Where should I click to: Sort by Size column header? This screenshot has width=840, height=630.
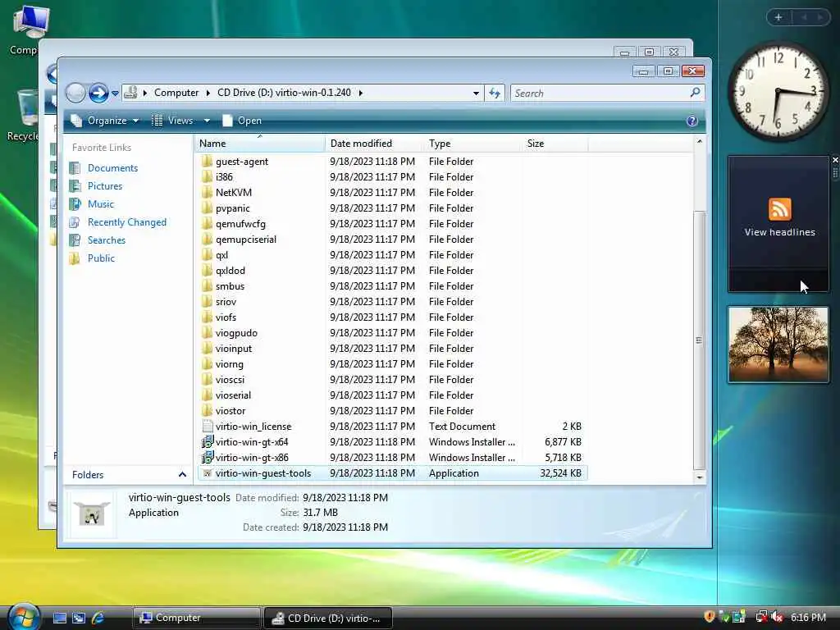[x=555, y=144]
